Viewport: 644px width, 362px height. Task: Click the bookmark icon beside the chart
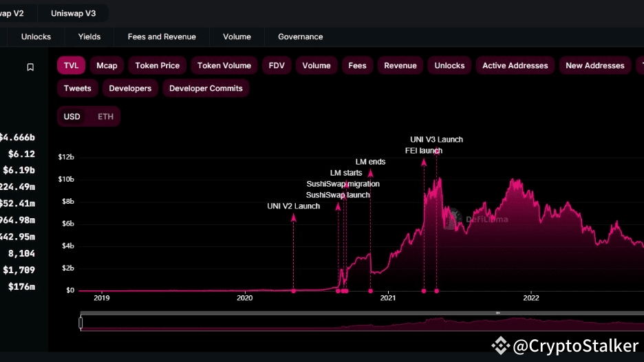(x=30, y=67)
